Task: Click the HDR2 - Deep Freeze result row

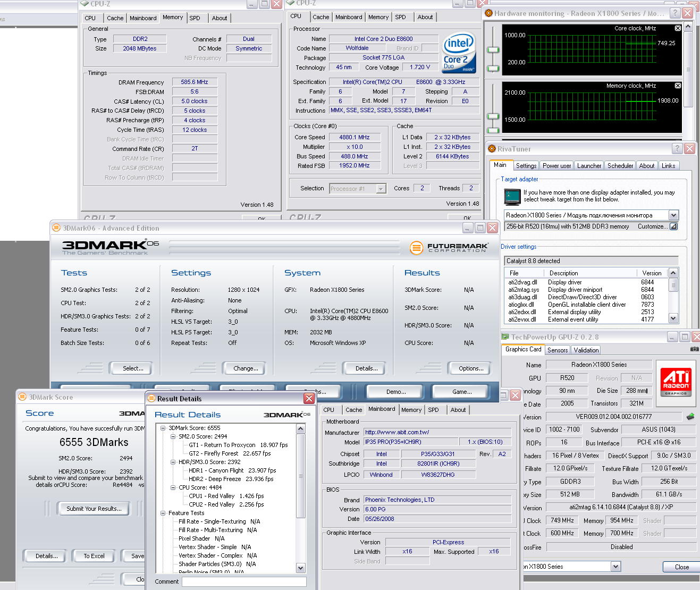Action: [x=231, y=479]
